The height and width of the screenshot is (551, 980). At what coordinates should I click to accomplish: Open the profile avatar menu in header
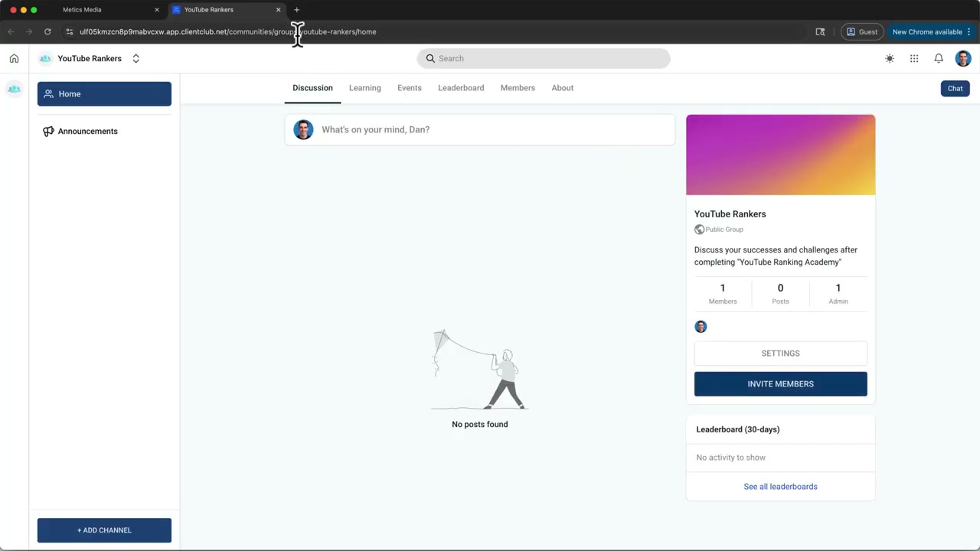point(963,58)
